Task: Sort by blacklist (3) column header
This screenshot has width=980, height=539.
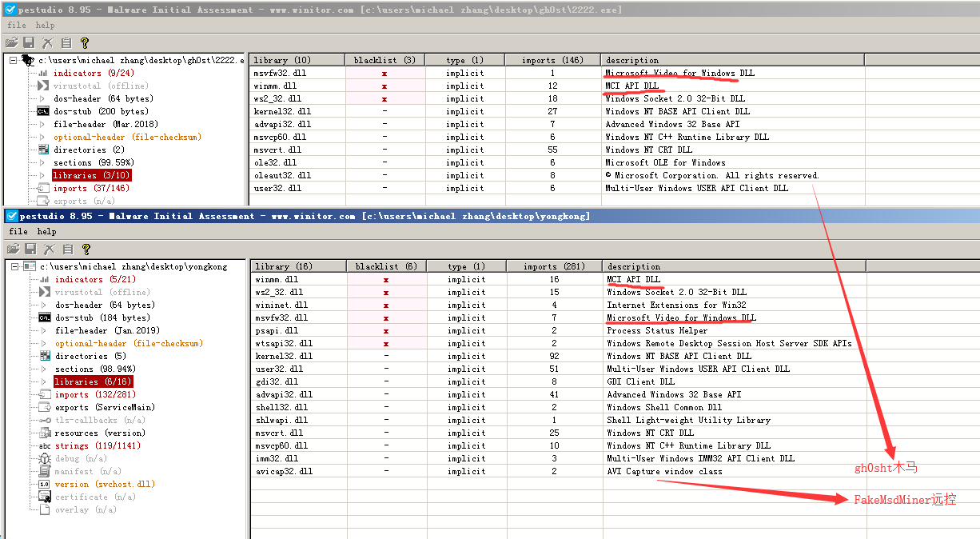Action: [x=385, y=60]
